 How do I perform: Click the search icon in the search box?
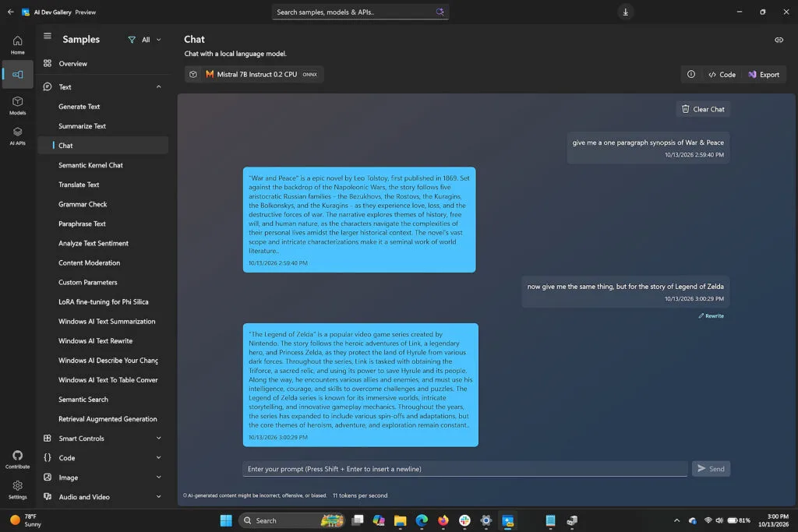[440, 12]
